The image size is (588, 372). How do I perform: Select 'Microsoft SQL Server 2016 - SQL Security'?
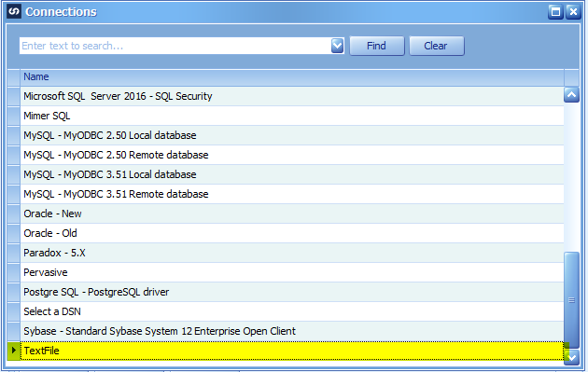coord(292,96)
